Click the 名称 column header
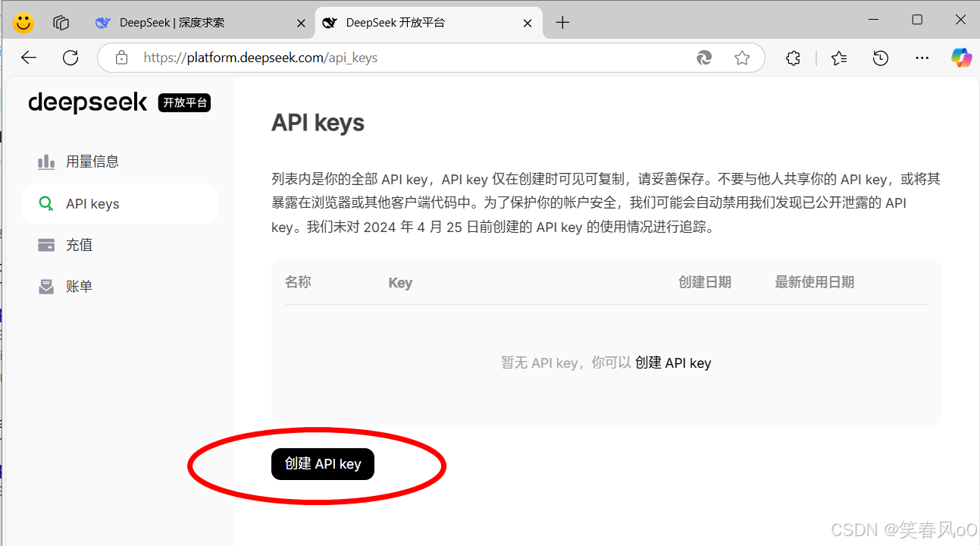 point(298,282)
